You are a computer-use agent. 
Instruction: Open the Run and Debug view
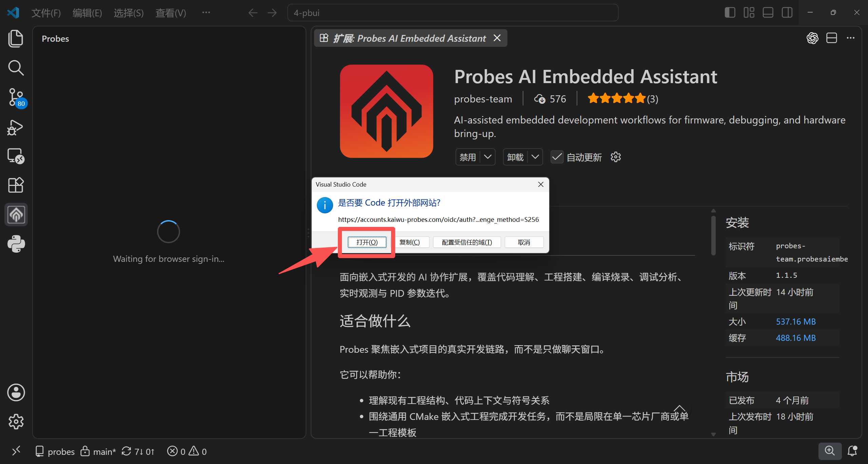coord(16,127)
